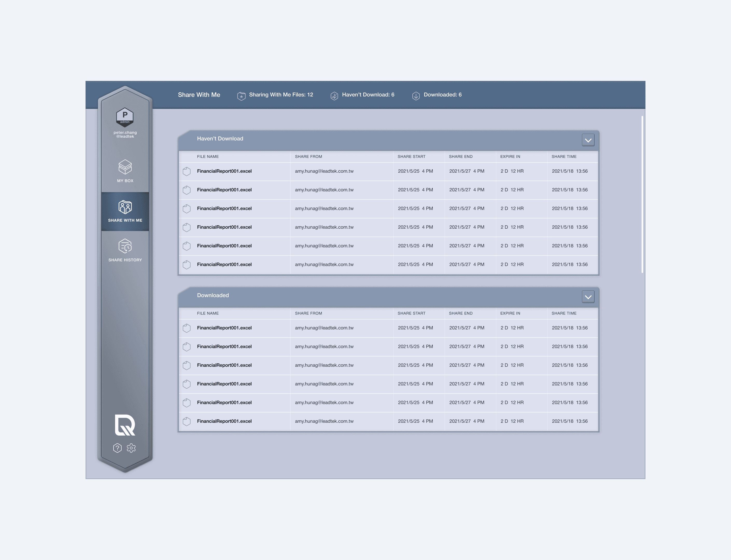Collapse the Downloaded panel
Image resolution: width=731 pixels, height=560 pixels.
[x=588, y=297]
